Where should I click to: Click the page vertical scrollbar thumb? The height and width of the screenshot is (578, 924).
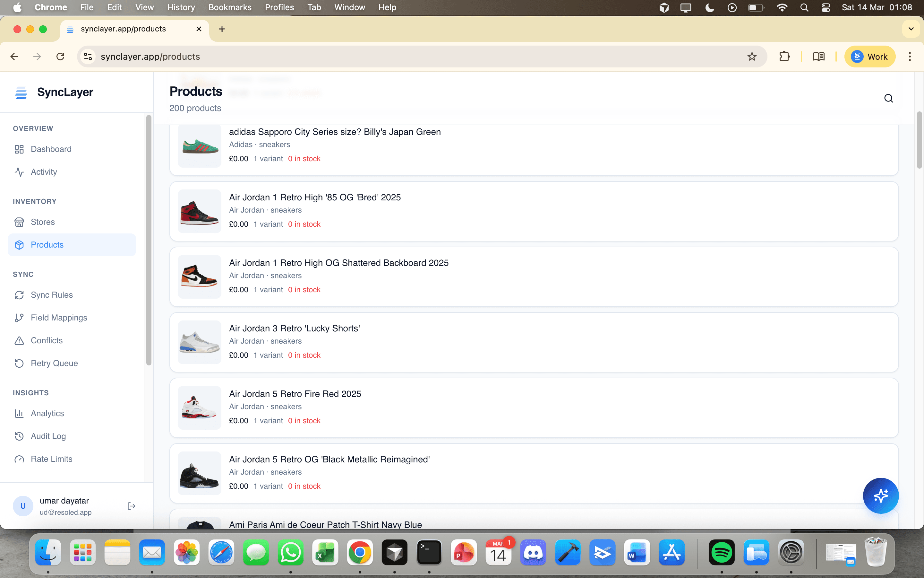tap(919, 140)
